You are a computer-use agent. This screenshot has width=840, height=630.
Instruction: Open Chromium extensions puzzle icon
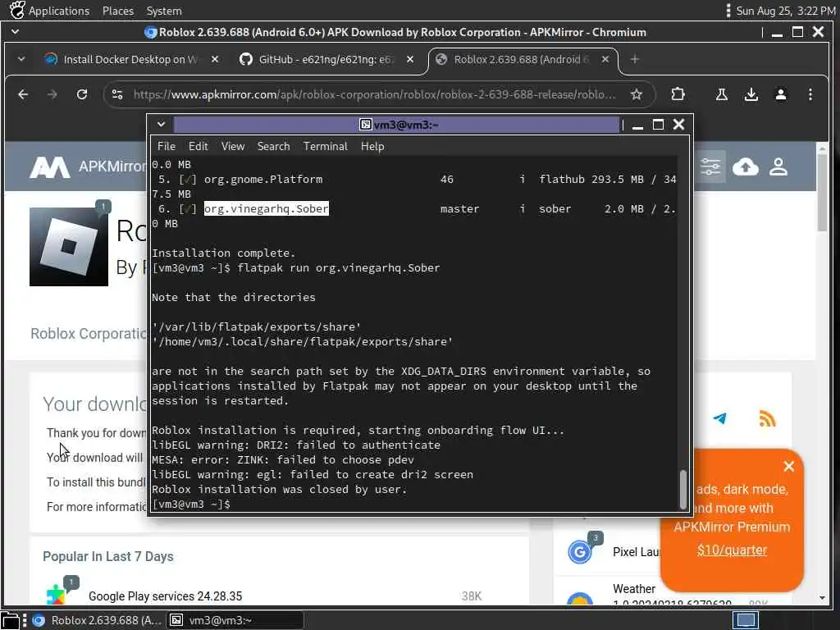tap(678, 95)
